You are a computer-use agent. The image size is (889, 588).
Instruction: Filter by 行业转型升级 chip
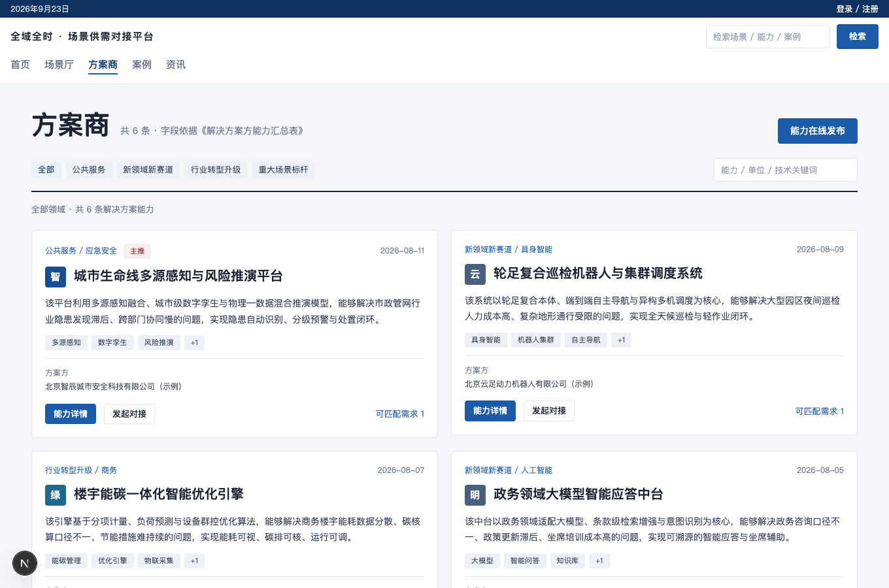pos(216,170)
